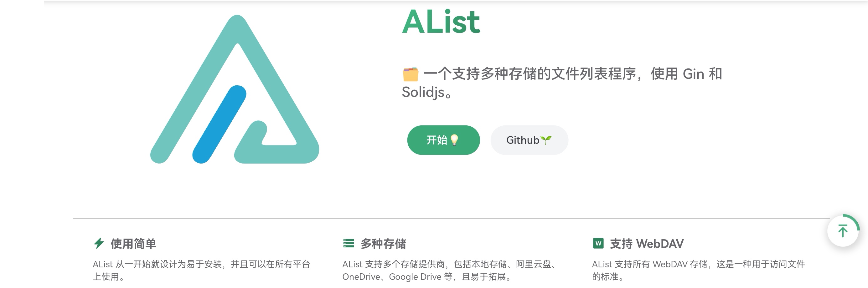Click the WebDAV paragraph about 访问文件的标准

pos(698,270)
